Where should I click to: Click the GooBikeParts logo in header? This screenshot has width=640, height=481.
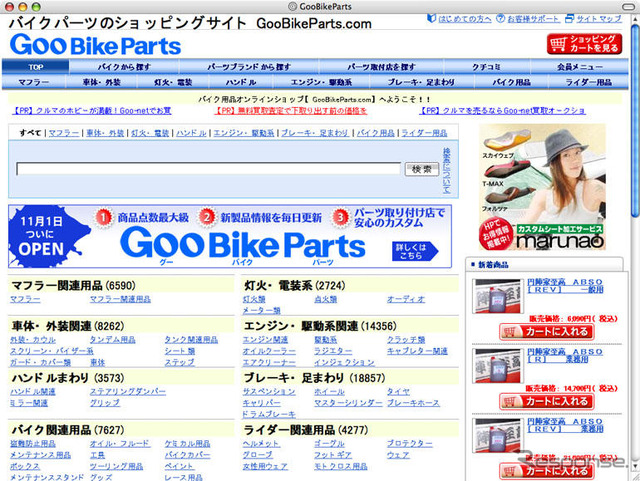pyautogui.click(x=96, y=45)
